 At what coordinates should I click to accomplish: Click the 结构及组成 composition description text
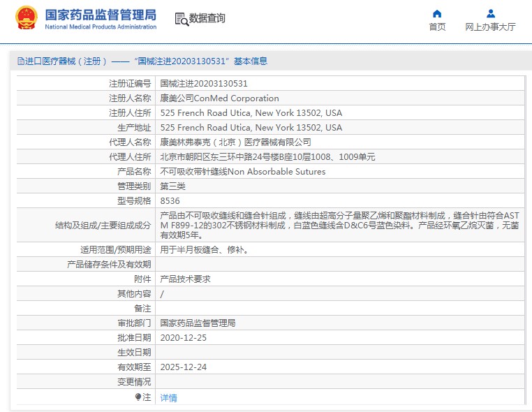point(339,225)
